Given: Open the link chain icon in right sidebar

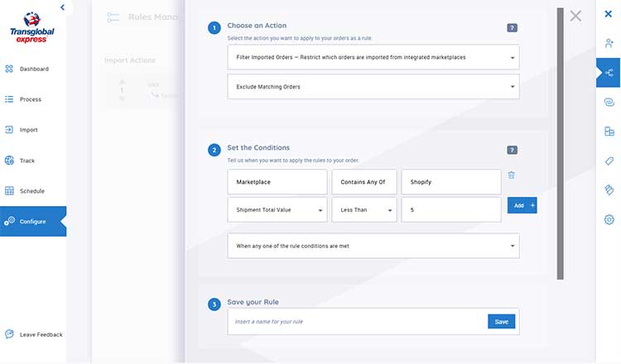Looking at the screenshot, I should point(609,102).
